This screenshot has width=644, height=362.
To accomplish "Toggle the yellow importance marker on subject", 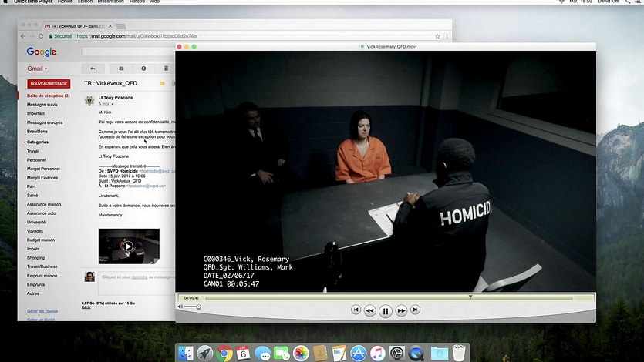I will point(163,82).
